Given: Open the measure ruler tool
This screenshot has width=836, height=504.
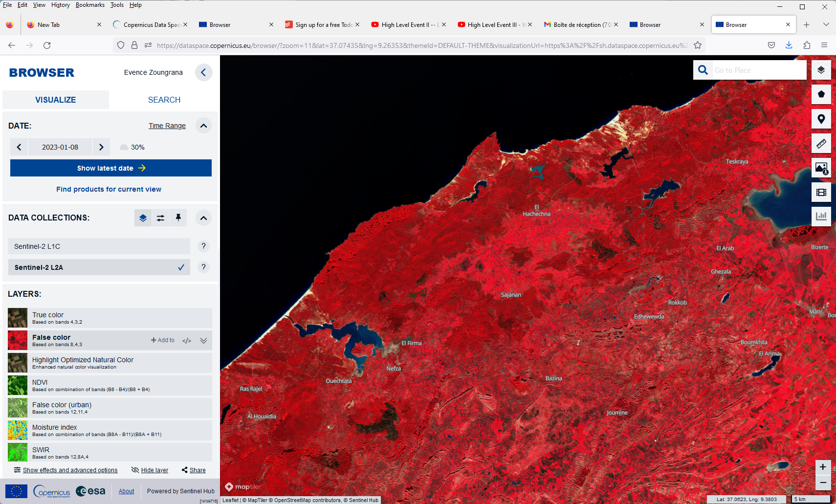Looking at the screenshot, I should [x=821, y=143].
